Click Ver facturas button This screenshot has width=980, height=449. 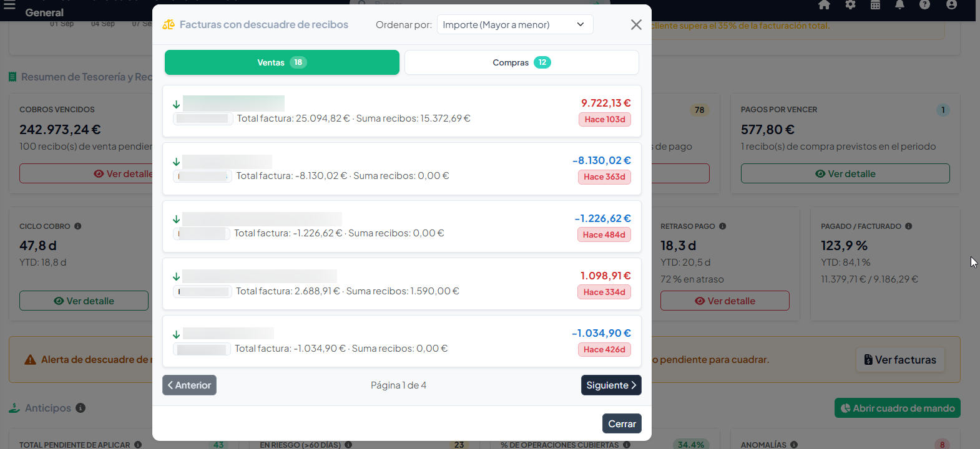pos(900,360)
